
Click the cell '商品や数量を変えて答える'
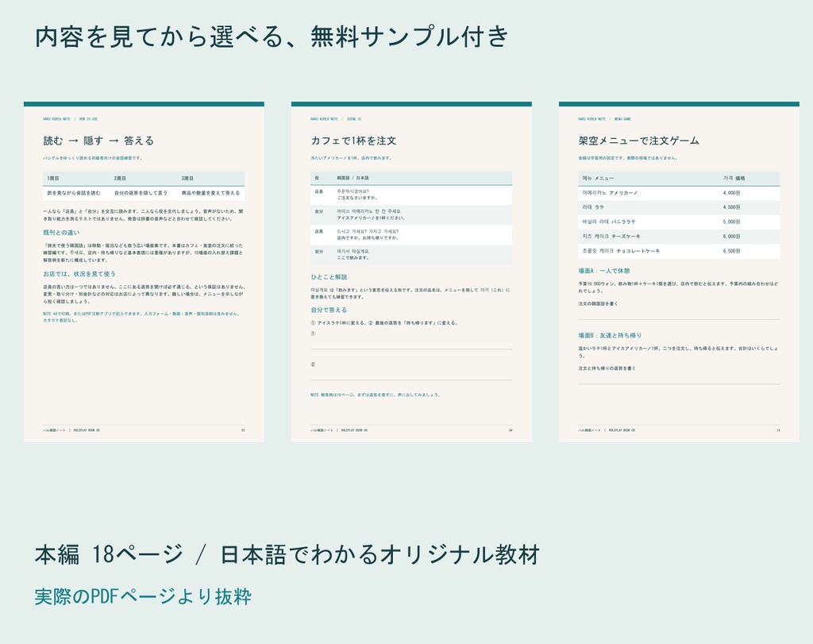[x=210, y=193]
